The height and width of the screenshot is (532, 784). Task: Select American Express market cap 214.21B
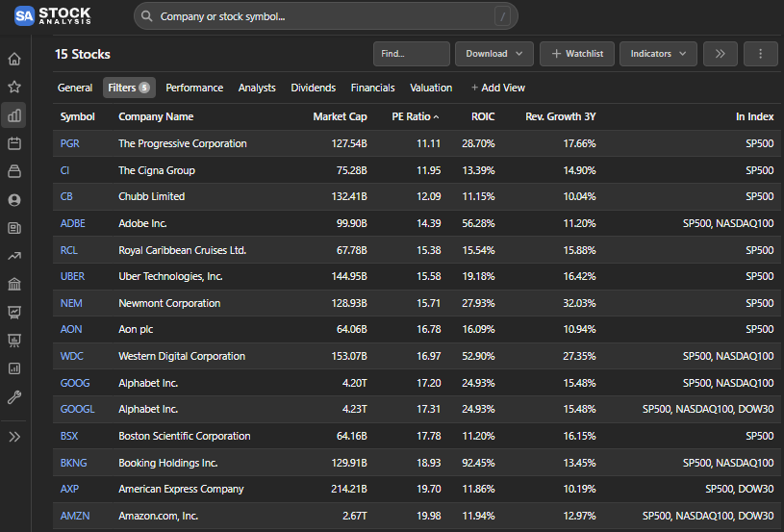[x=349, y=489]
